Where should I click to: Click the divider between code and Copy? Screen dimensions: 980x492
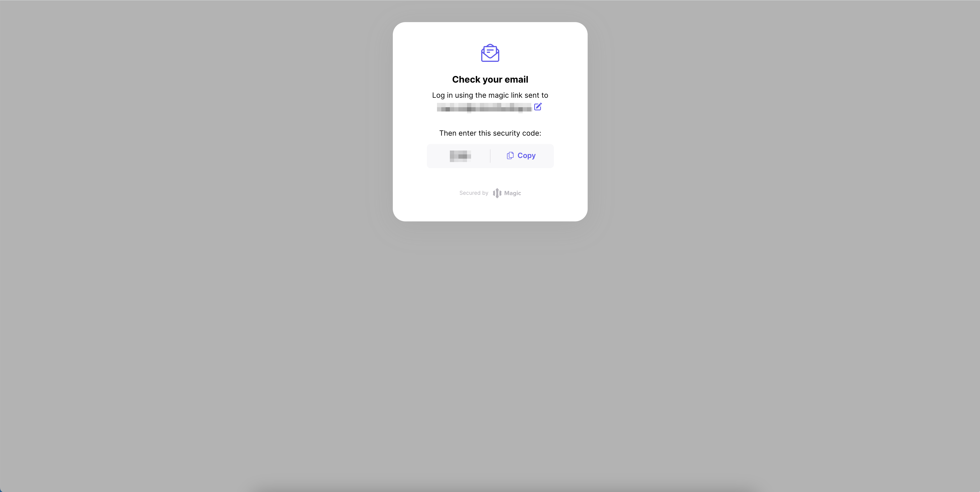tap(490, 156)
